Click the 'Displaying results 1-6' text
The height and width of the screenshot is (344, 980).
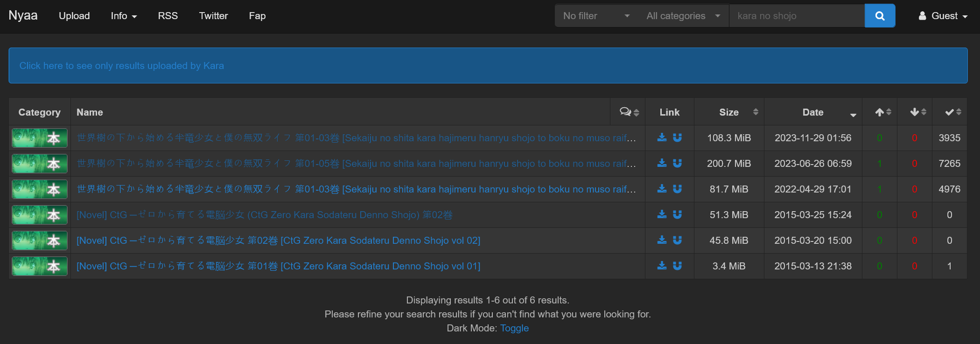pos(488,300)
